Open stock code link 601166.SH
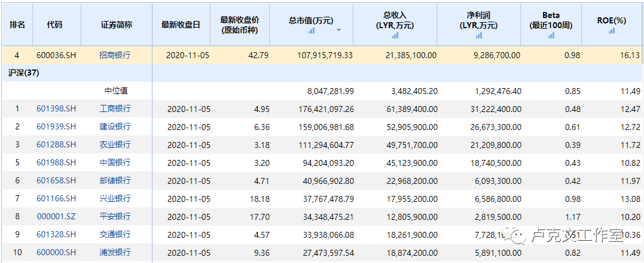The height and width of the screenshot is (263, 644). 56,198
